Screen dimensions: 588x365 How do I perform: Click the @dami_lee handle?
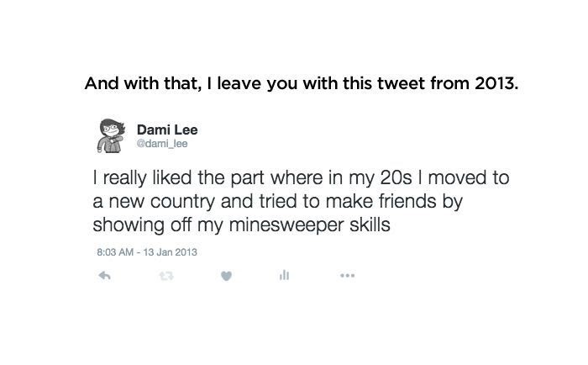164,145
